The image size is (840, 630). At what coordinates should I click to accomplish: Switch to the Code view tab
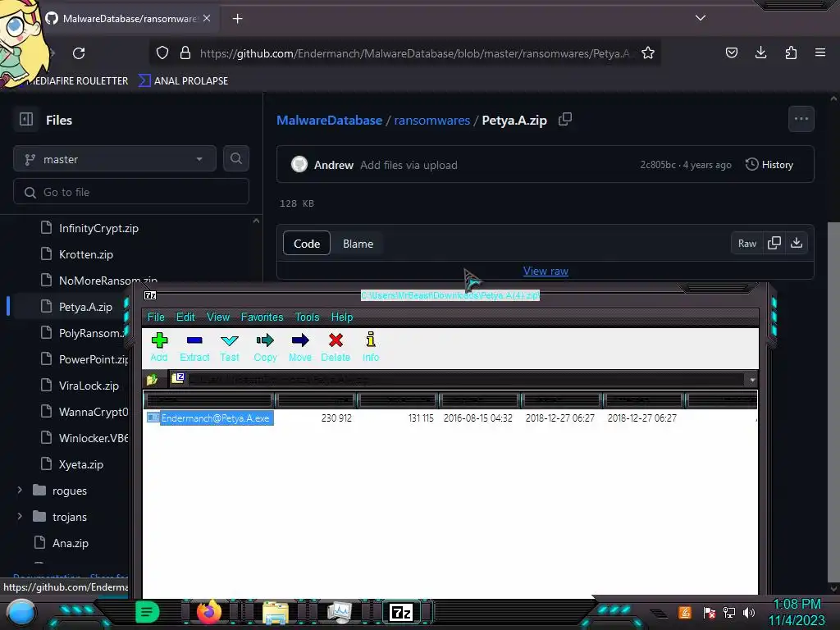tap(307, 244)
